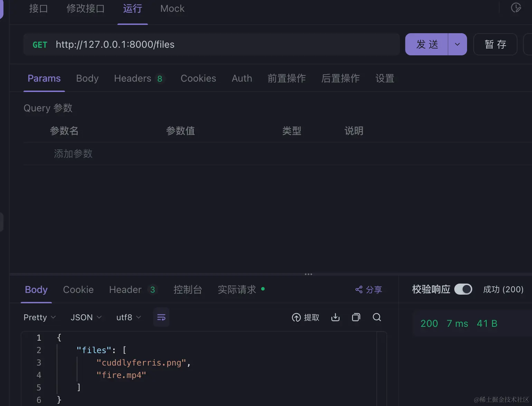Viewport: 532px width, 406px height.
Task: Expand the 发送 button dropdown arrow
Action: [457, 44]
